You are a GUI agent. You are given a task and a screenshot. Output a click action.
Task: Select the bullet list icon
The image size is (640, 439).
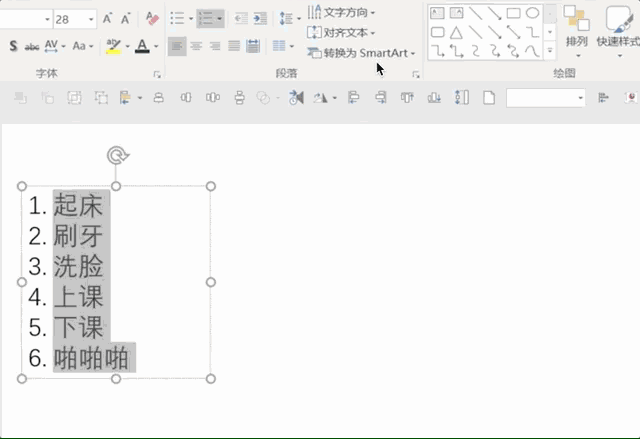177,18
